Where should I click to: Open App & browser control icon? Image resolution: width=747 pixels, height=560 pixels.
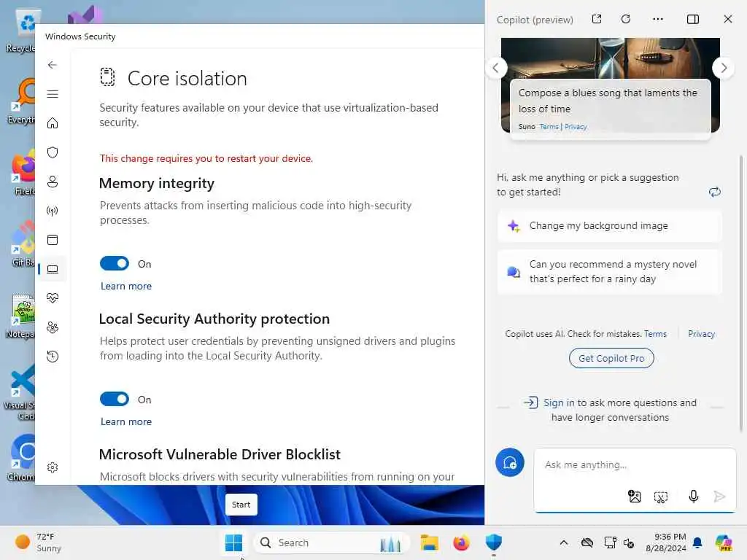[53, 239]
